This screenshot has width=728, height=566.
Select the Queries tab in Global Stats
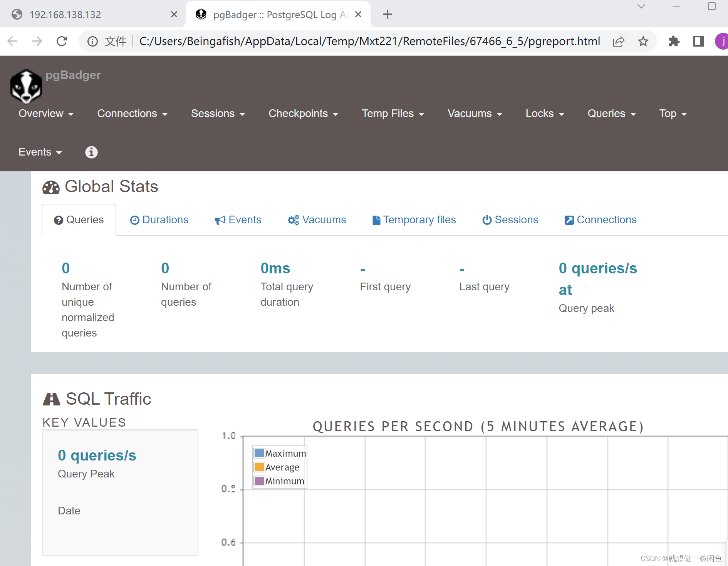pos(79,220)
